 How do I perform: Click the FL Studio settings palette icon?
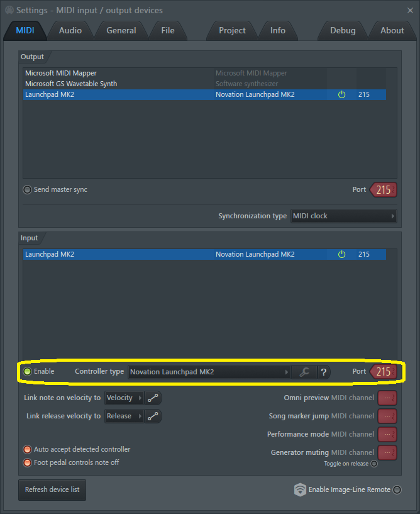[9, 10]
